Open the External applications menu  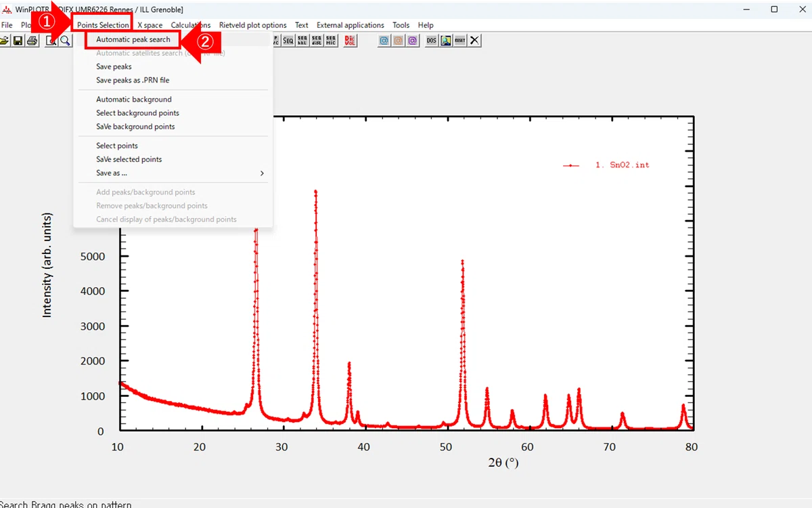[351, 25]
